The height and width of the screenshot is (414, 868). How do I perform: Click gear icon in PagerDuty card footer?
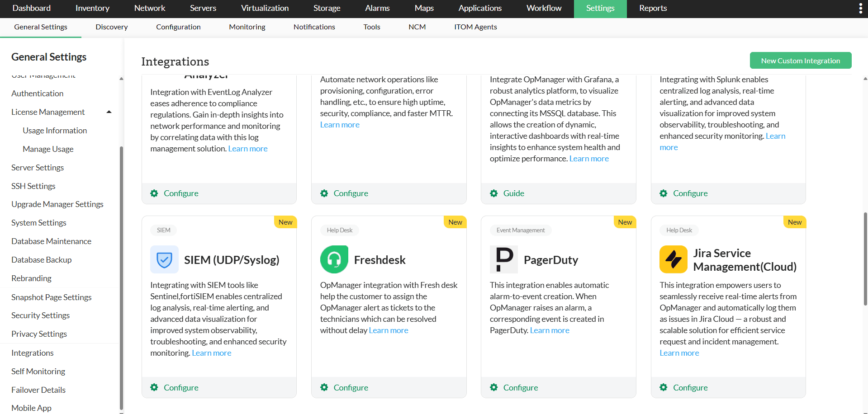pyautogui.click(x=494, y=387)
